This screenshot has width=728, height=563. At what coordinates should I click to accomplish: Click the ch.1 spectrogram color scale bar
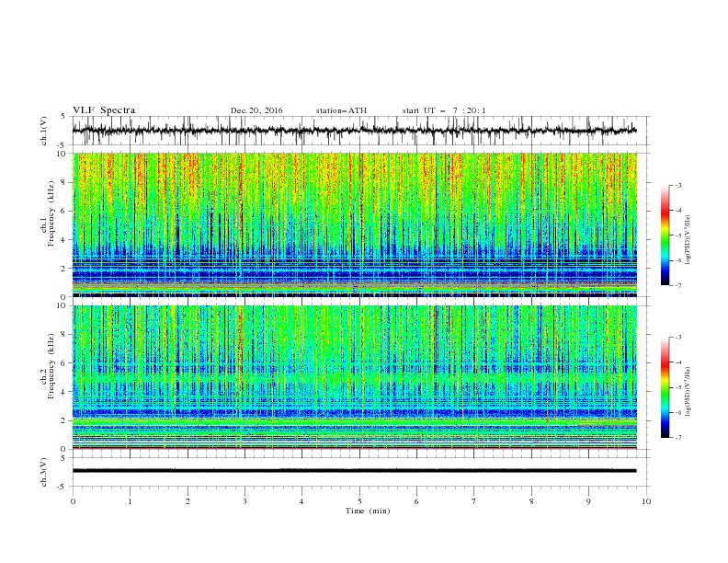point(665,236)
